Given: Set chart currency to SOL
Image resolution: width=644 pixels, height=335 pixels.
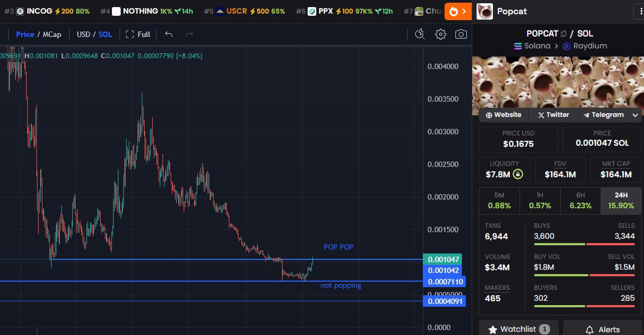Looking at the screenshot, I should point(105,34).
